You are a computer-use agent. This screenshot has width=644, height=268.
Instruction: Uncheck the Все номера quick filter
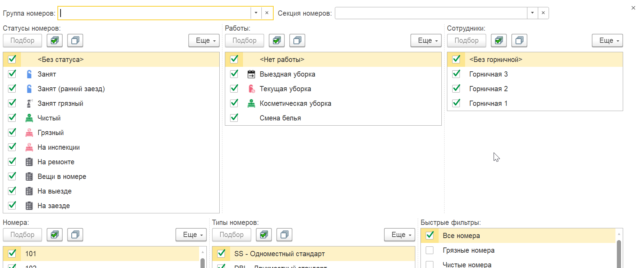tap(430, 235)
